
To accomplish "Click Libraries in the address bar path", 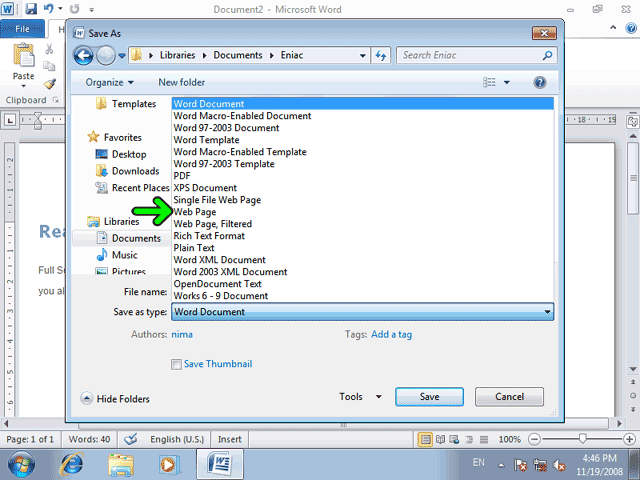I will click(177, 55).
